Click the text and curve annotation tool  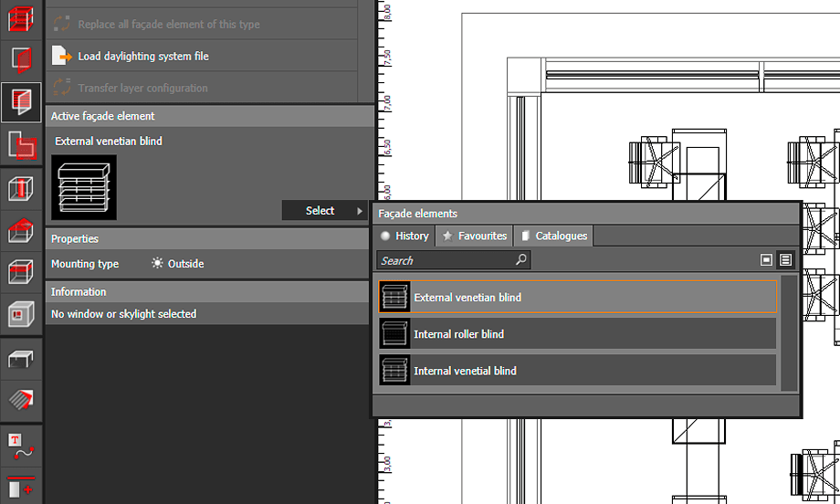[21, 445]
